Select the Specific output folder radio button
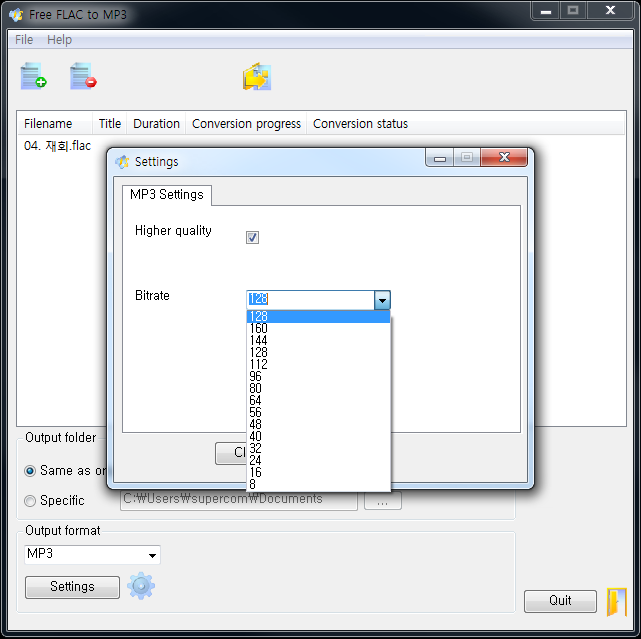 tap(30, 501)
